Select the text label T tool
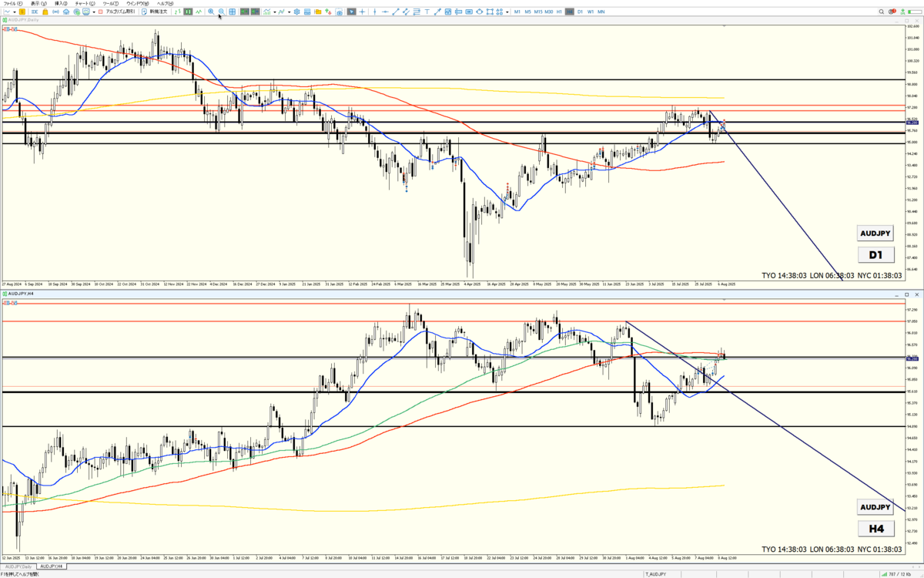Screen dimensions: 924x578 (427, 12)
